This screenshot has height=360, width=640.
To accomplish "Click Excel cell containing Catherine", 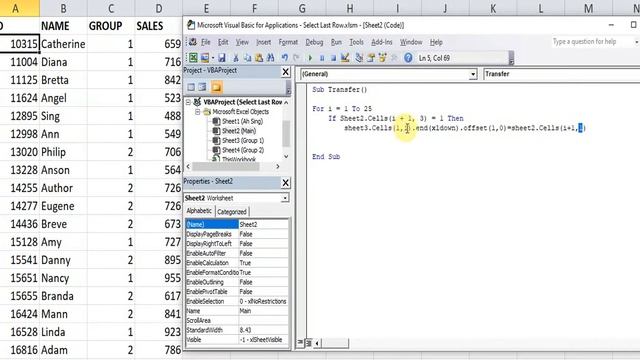I will tap(63, 44).
